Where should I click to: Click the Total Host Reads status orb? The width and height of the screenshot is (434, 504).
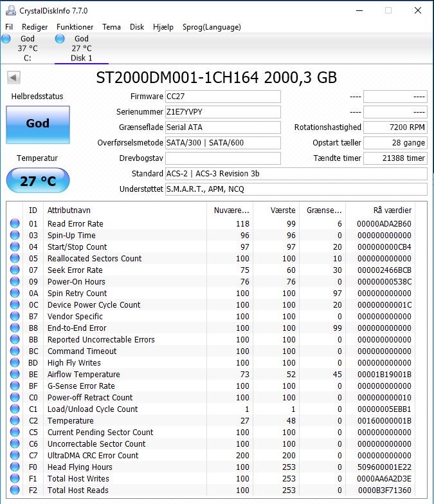15,490
